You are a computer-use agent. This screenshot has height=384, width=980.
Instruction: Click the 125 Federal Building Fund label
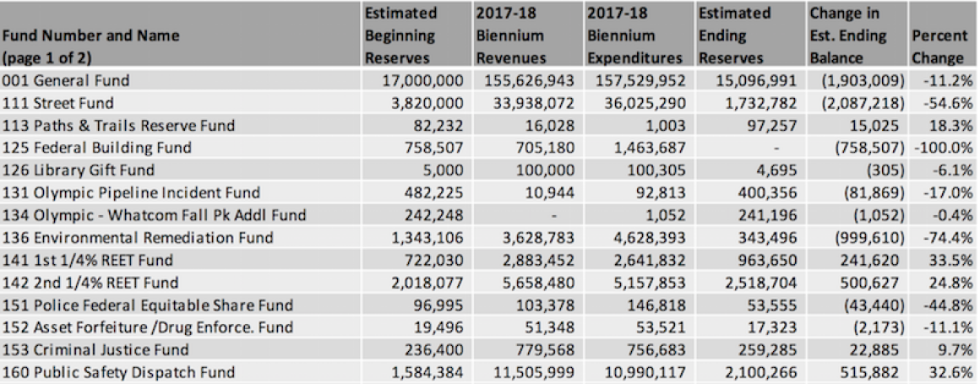coord(95,148)
